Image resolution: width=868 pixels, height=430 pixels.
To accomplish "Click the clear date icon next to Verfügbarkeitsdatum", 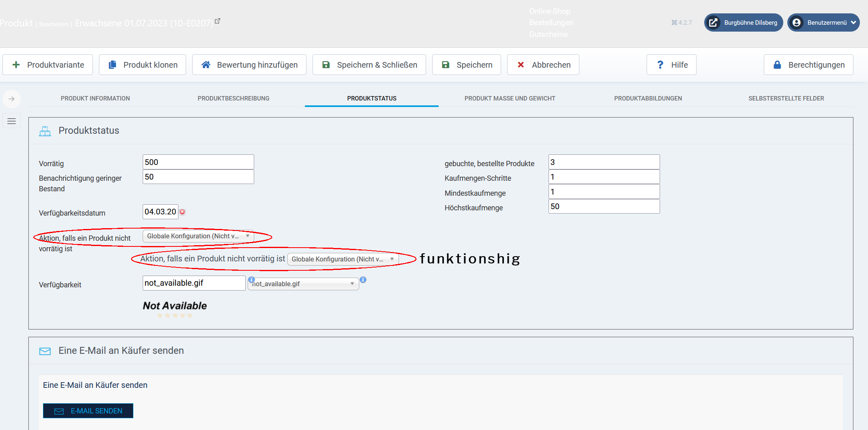I will click(182, 212).
